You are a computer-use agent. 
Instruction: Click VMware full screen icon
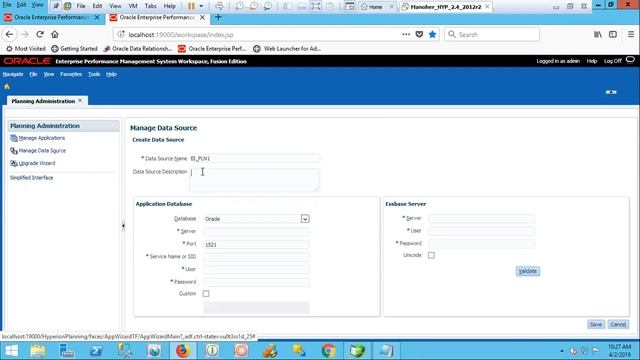316,6
